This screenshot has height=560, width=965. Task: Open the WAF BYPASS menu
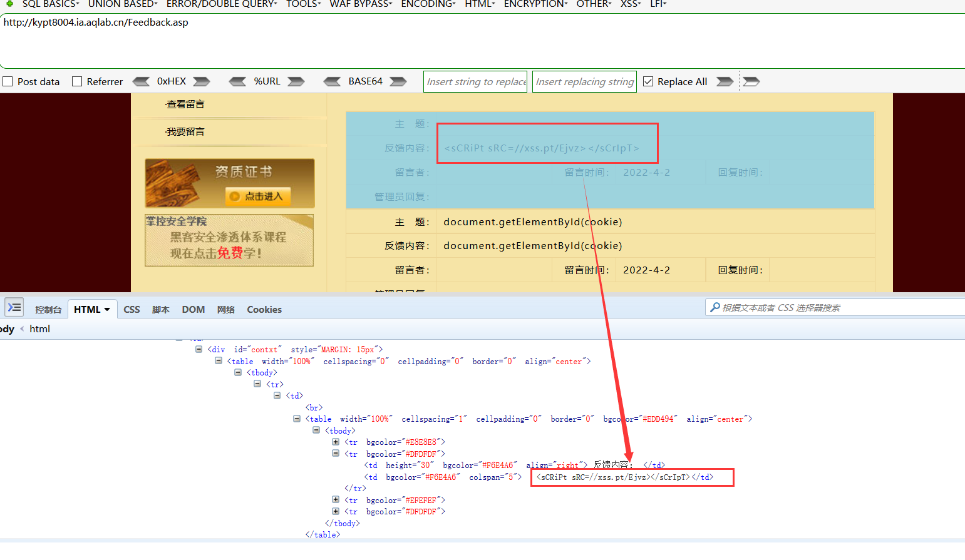coord(361,4)
